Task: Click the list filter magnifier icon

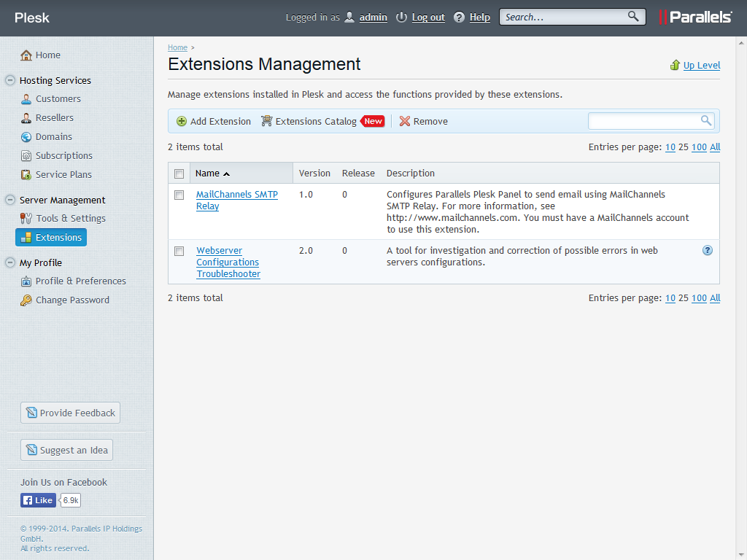Action: tap(706, 120)
